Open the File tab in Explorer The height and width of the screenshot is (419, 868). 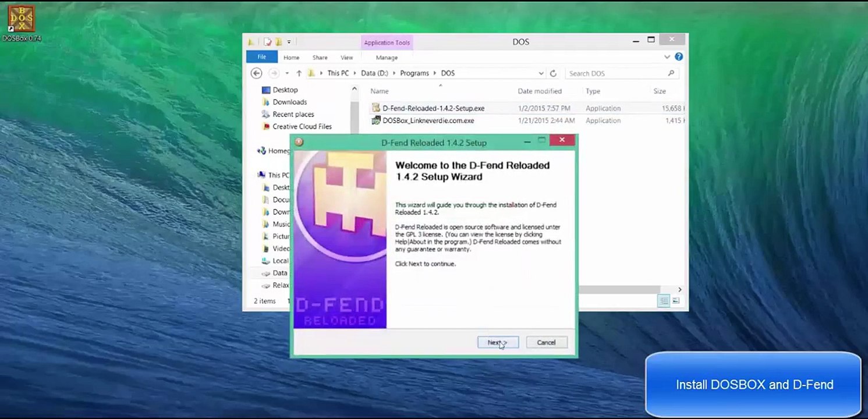262,57
